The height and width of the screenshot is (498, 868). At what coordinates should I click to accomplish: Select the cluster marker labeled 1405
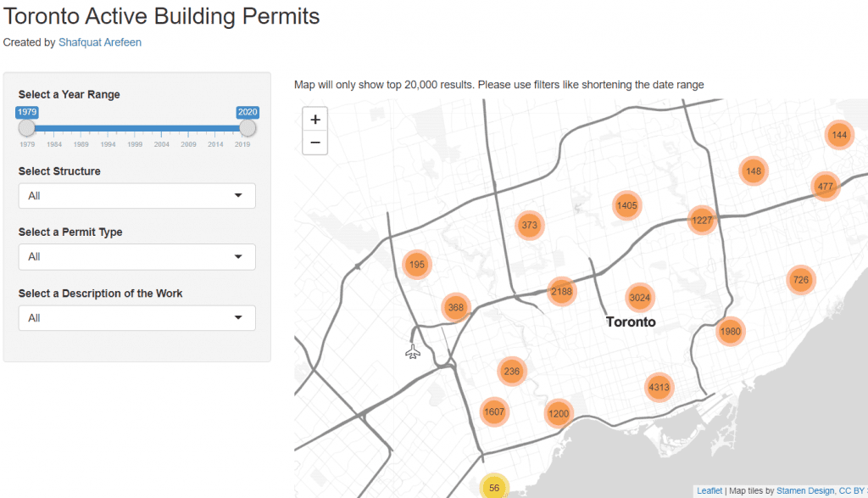pos(627,205)
